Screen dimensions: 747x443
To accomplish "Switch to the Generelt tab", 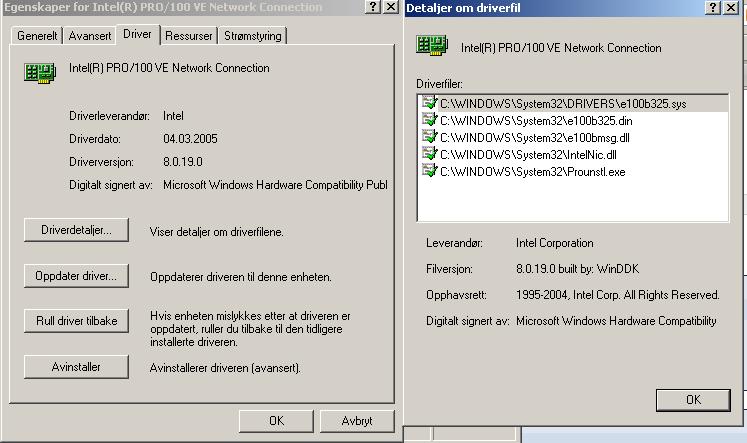I will click(x=37, y=36).
